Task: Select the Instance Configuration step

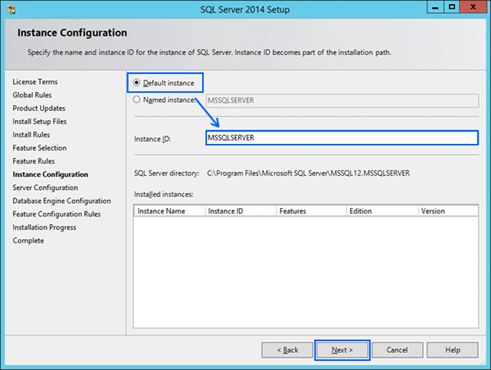Action: (50, 174)
